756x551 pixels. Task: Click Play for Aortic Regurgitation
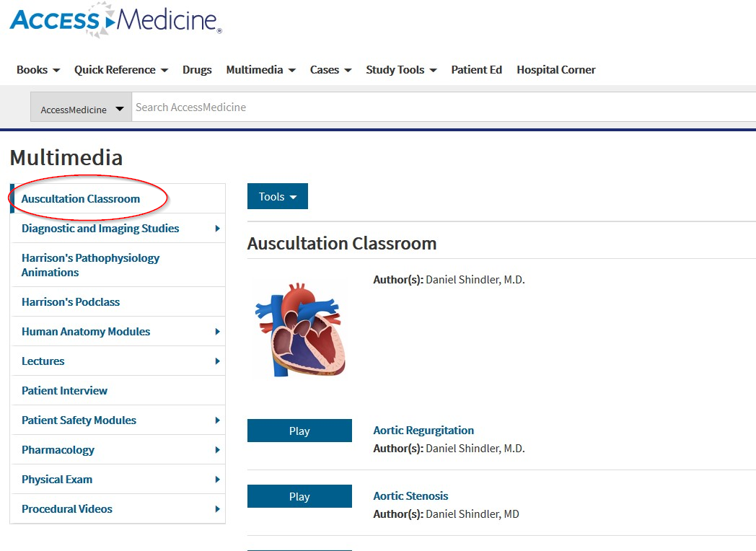click(299, 430)
